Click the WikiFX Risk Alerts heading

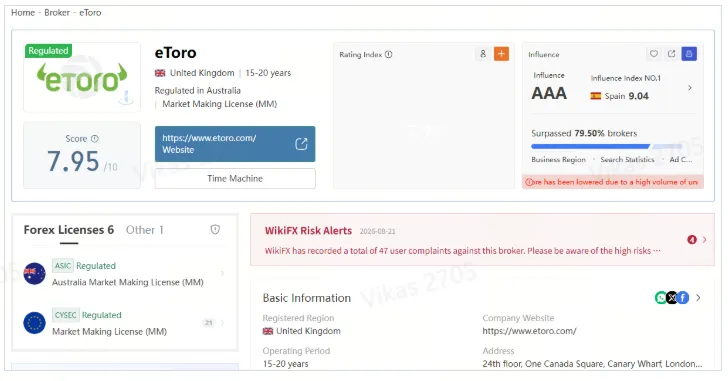[308, 231]
